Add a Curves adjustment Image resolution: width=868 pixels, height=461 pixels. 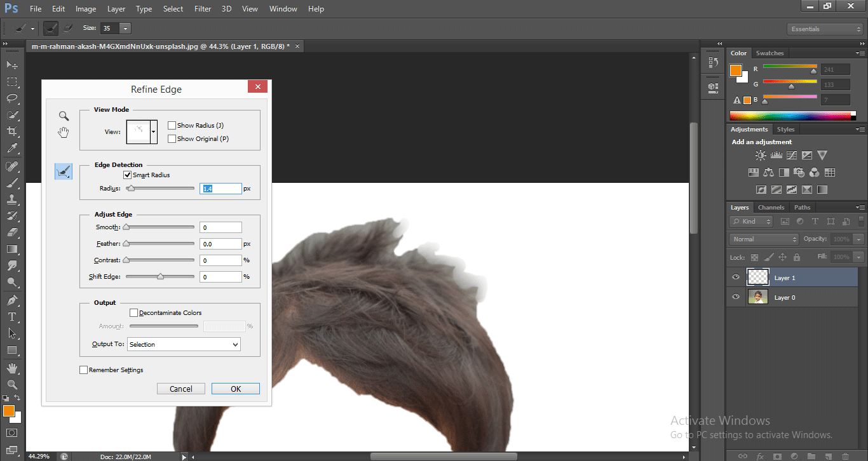tap(792, 155)
